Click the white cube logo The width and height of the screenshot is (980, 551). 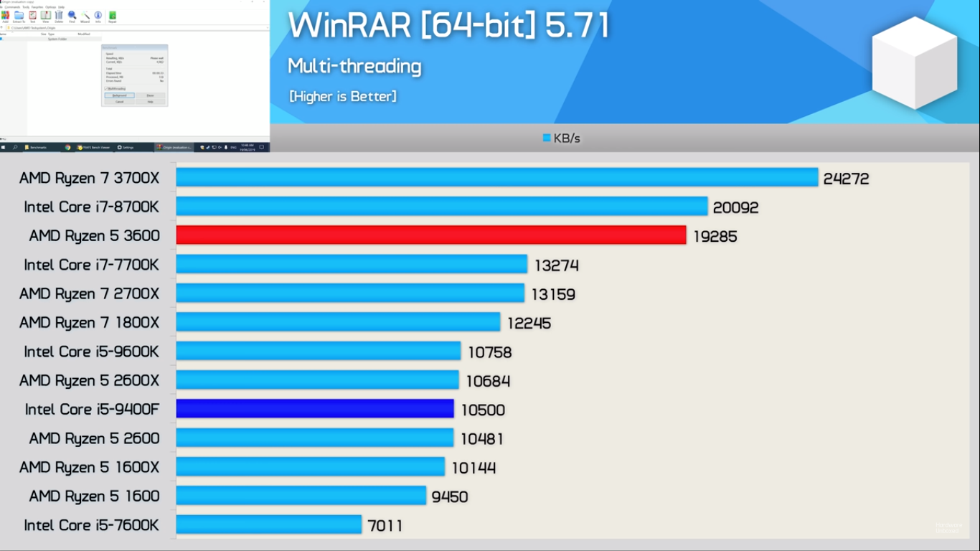click(x=914, y=62)
